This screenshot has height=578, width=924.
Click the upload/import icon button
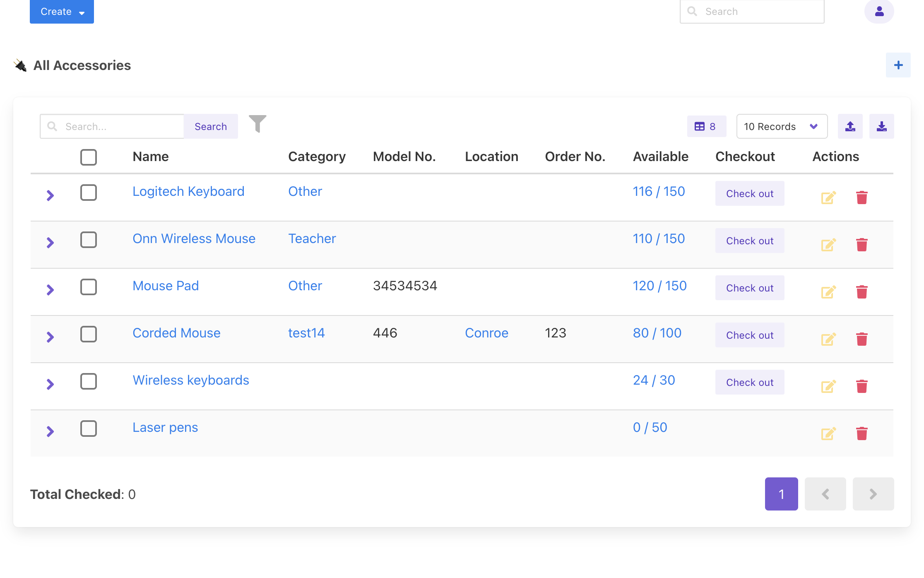[850, 126]
